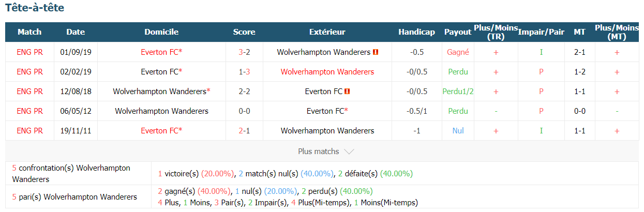Viewport: 644px width, 212px height.
Task: Click the ENG PR league in first row
Action: point(29,52)
